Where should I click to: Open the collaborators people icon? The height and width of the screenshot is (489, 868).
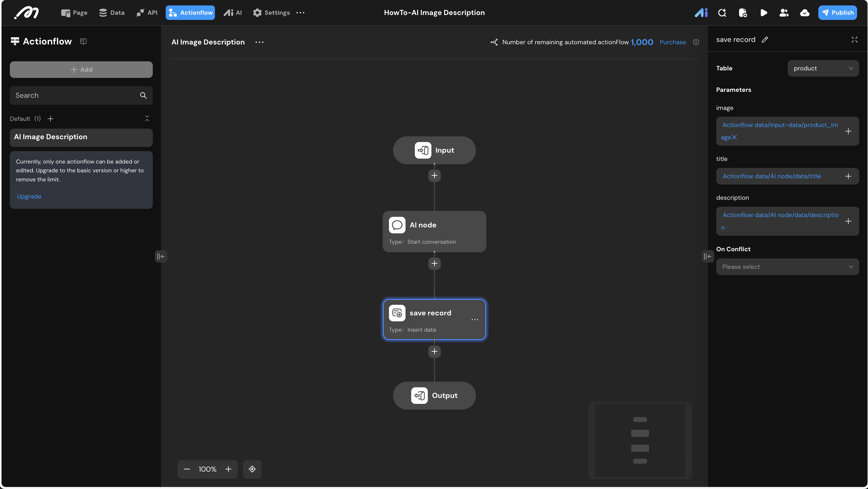click(784, 13)
